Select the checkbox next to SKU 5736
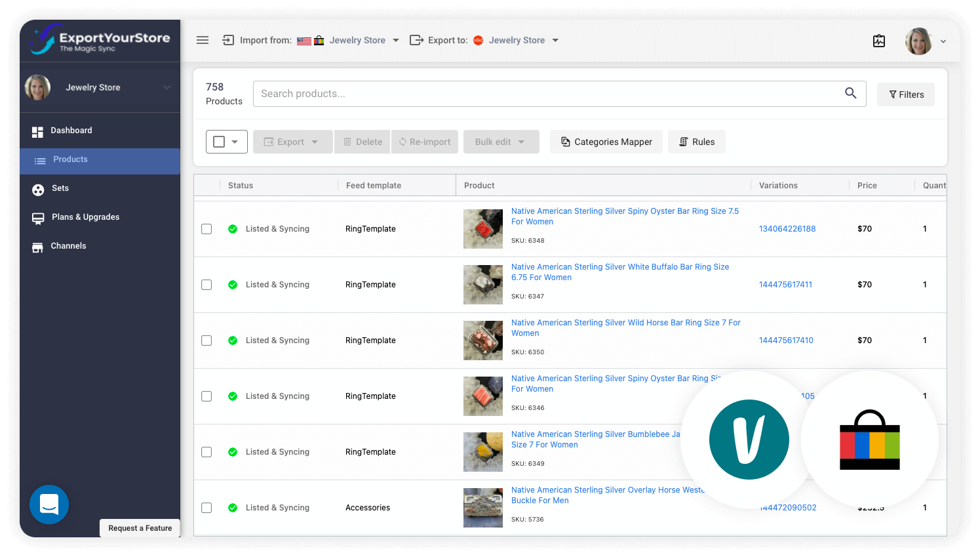The width and height of the screenshot is (980, 557). 206,507
